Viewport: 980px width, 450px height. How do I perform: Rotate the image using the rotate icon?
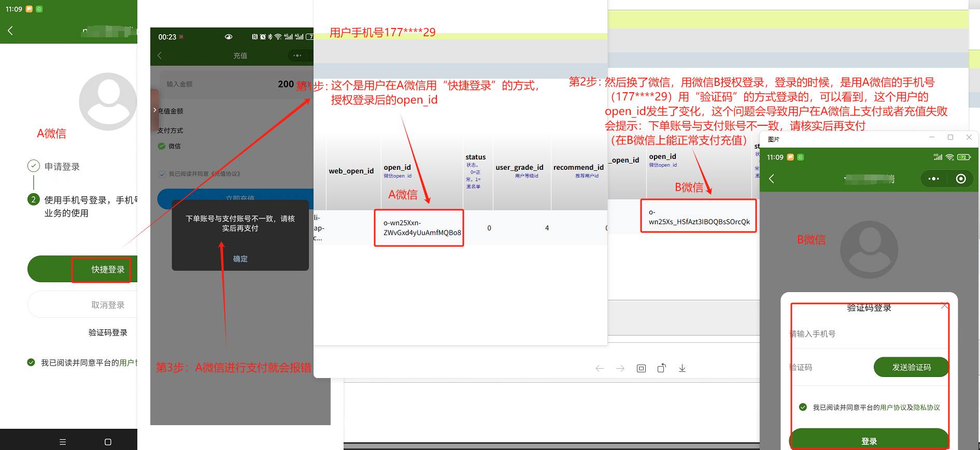pyautogui.click(x=661, y=368)
